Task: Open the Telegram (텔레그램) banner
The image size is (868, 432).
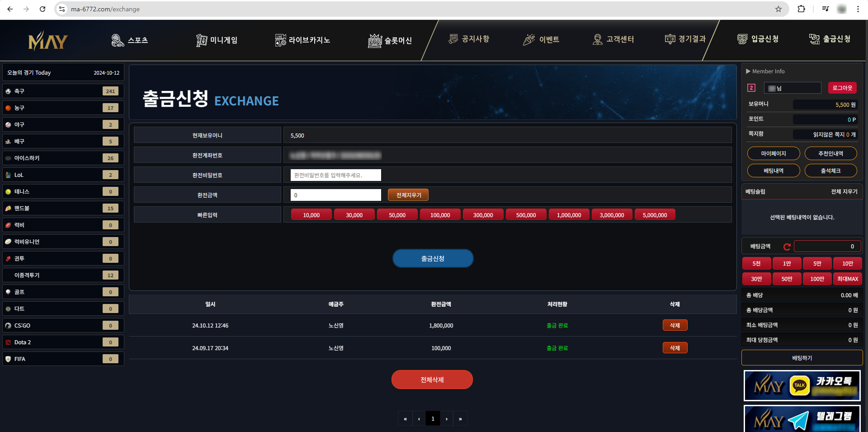Action: click(802, 418)
